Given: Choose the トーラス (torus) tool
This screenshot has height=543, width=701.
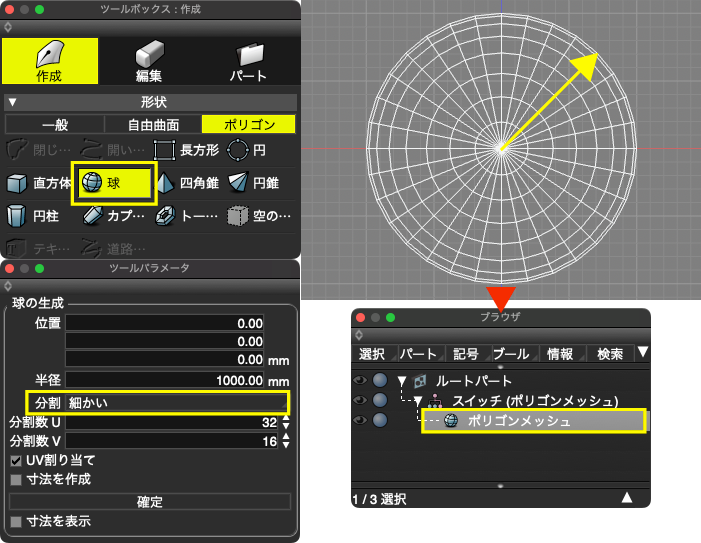Looking at the screenshot, I should coord(186,217).
